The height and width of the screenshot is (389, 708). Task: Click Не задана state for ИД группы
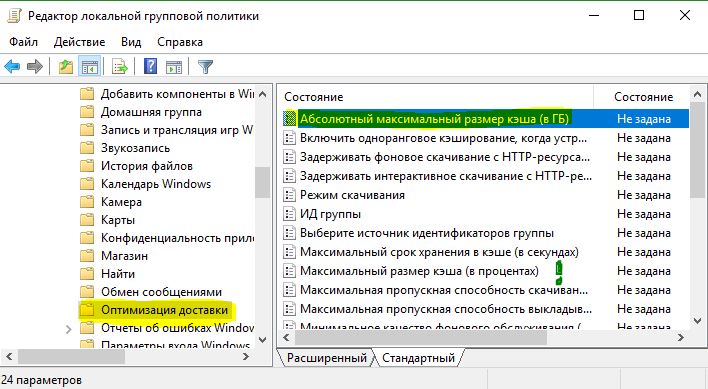pos(644,214)
